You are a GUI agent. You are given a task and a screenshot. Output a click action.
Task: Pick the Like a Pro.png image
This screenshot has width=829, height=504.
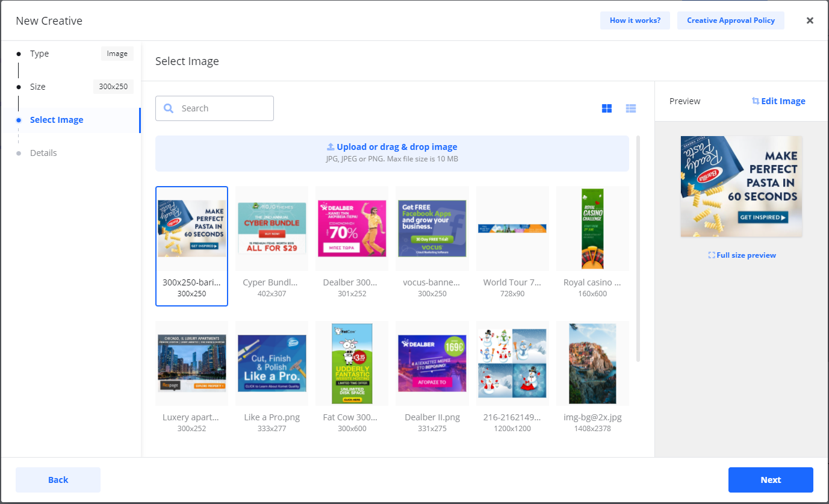pyautogui.click(x=272, y=364)
